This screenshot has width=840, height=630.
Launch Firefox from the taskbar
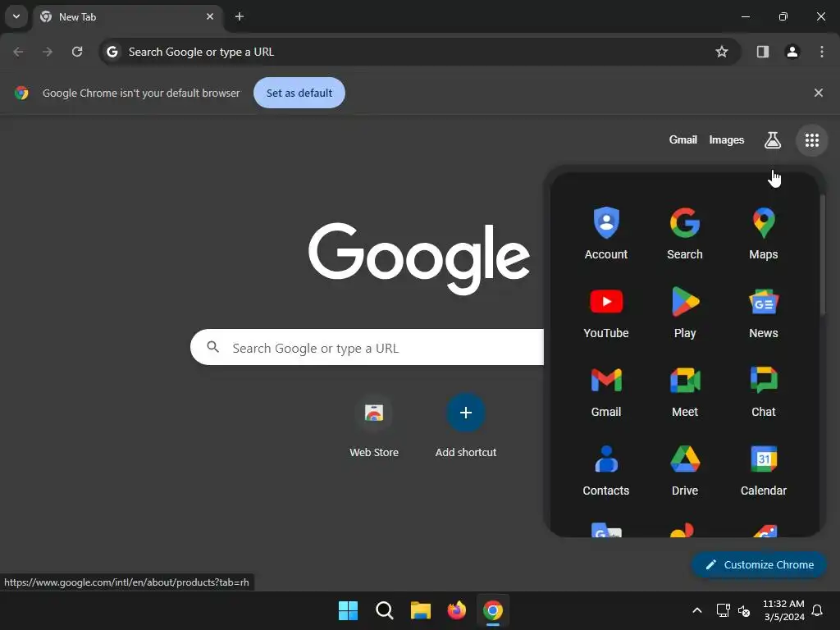456,610
